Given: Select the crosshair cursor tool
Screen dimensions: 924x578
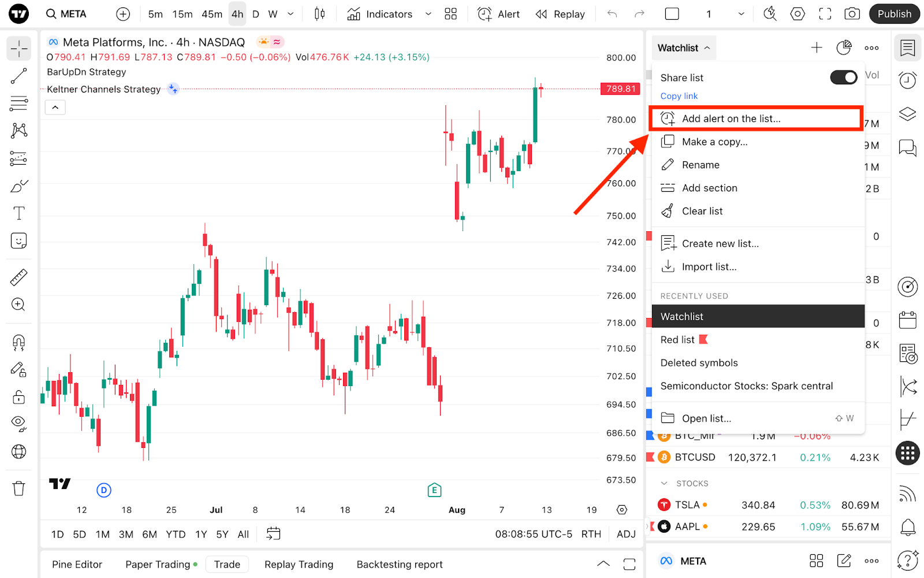Looking at the screenshot, I should pyautogui.click(x=18, y=49).
